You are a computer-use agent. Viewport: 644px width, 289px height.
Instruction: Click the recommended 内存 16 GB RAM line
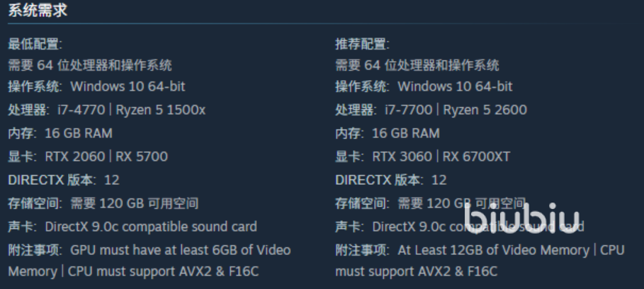coord(388,133)
